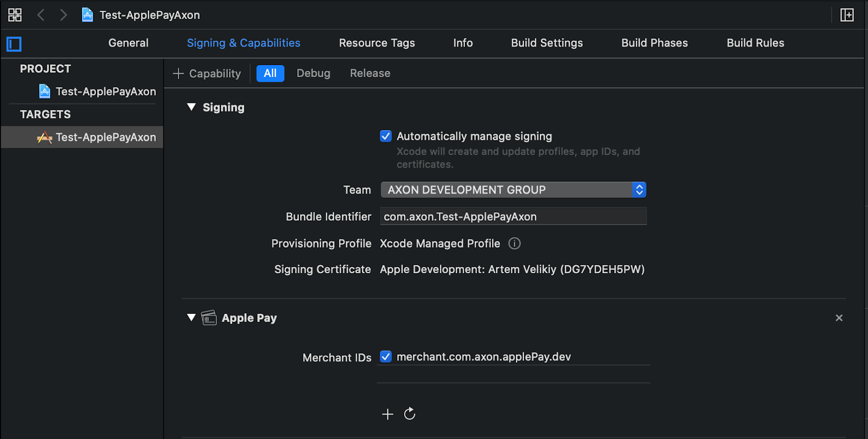Refresh the merchant IDs list
The width and height of the screenshot is (868, 439).
click(x=410, y=414)
